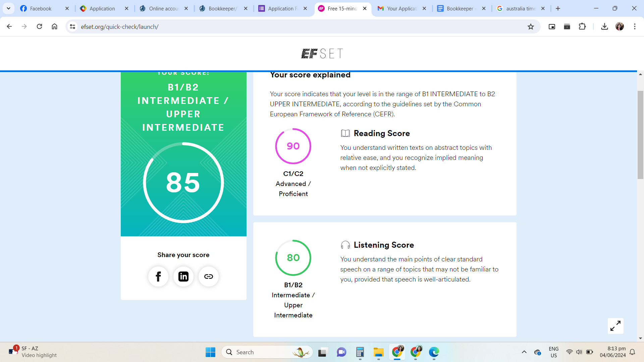Share score via LinkedIn icon
The image size is (644, 362).
(x=183, y=277)
